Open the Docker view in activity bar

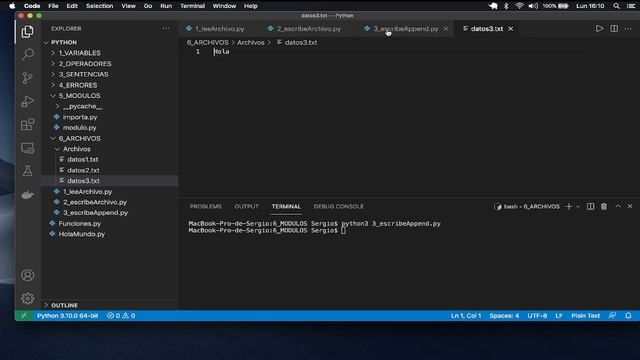tap(27, 195)
